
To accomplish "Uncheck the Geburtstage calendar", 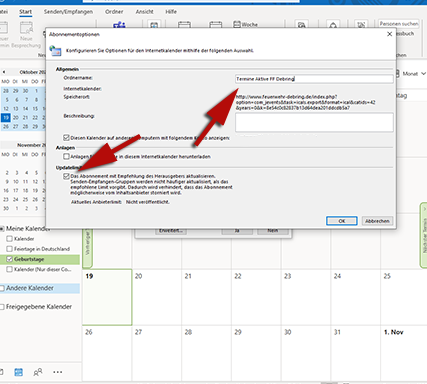I will tap(9, 259).
